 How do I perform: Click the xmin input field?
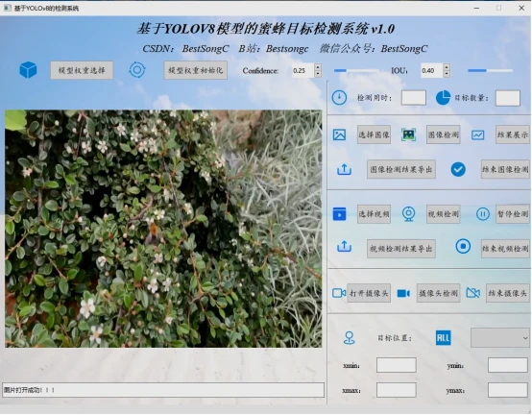[397, 365]
